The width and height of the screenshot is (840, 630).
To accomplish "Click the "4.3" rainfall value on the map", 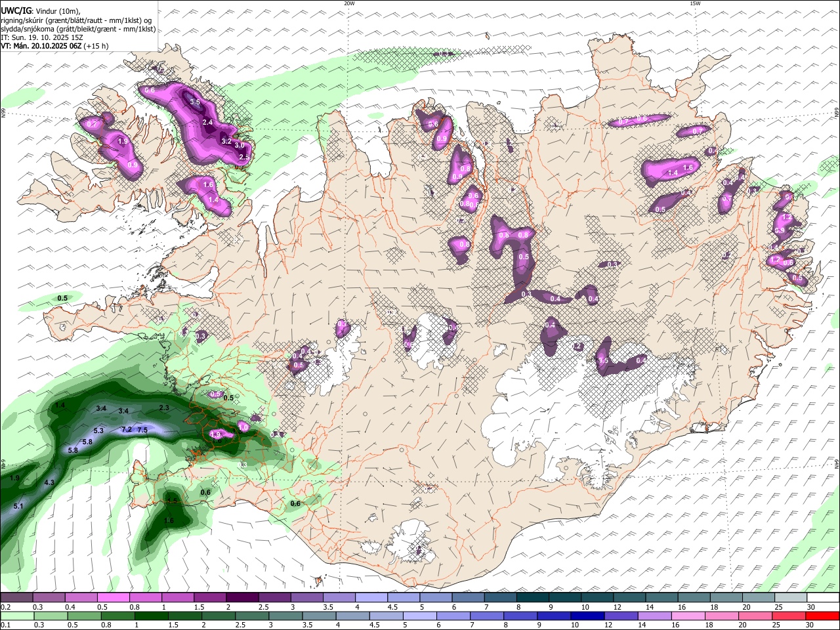I will [x=49, y=482].
